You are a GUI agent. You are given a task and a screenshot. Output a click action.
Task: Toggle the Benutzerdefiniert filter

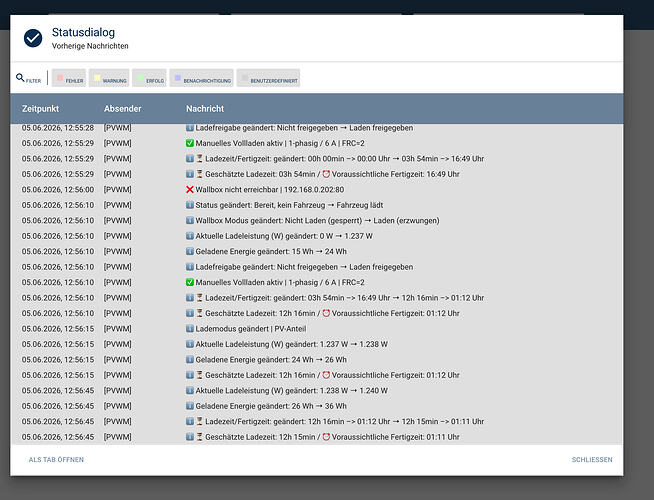coord(268,78)
